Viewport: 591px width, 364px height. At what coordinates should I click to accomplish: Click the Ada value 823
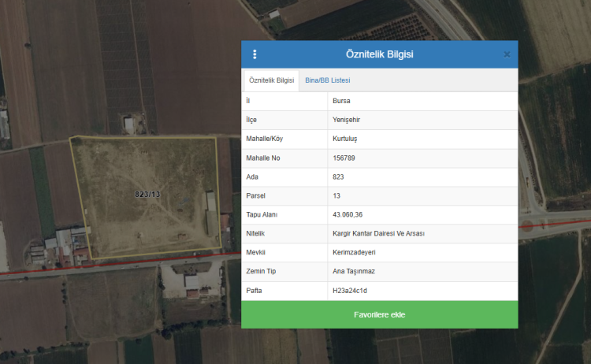click(339, 176)
